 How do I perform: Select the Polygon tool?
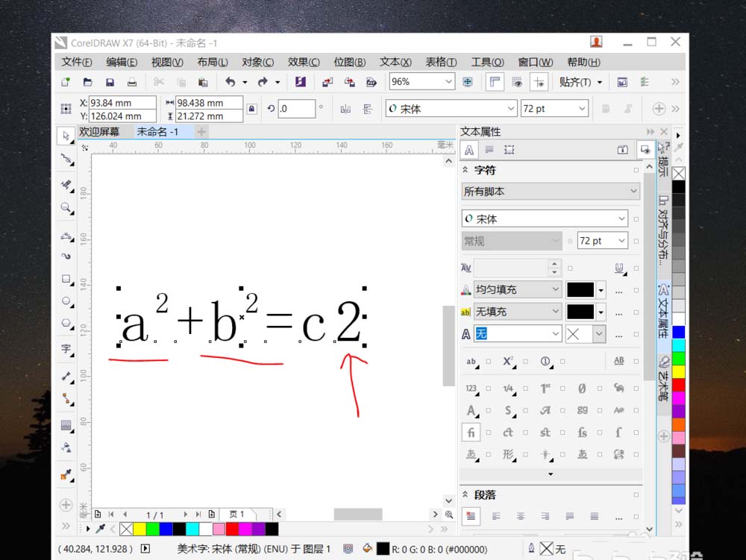pyautogui.click(x=66, y=324)
